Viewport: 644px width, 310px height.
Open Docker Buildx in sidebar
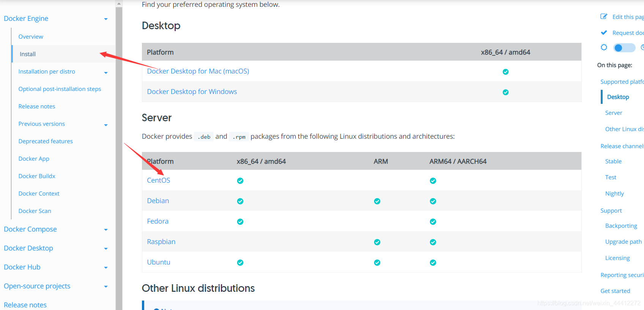click(37, 176)
